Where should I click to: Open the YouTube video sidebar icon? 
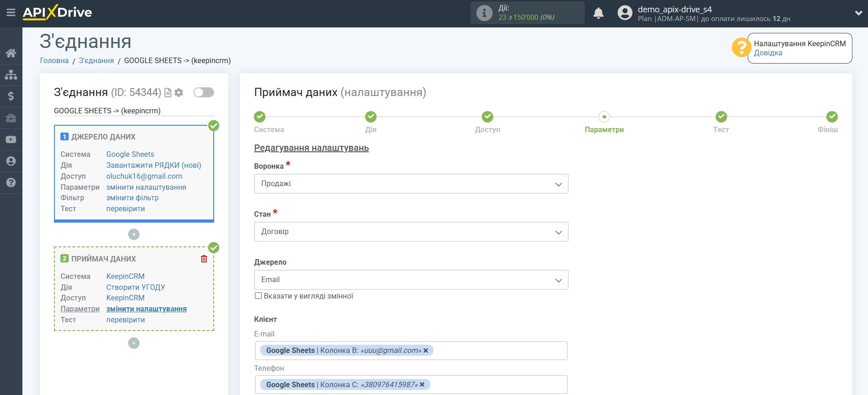(x=11, y=139)
